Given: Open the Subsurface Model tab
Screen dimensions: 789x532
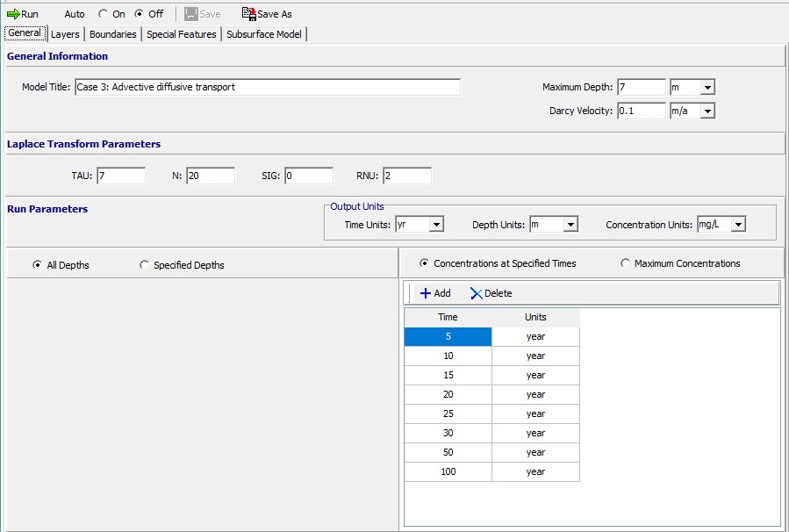Looking at the screenshot, I should pos(263,34).
